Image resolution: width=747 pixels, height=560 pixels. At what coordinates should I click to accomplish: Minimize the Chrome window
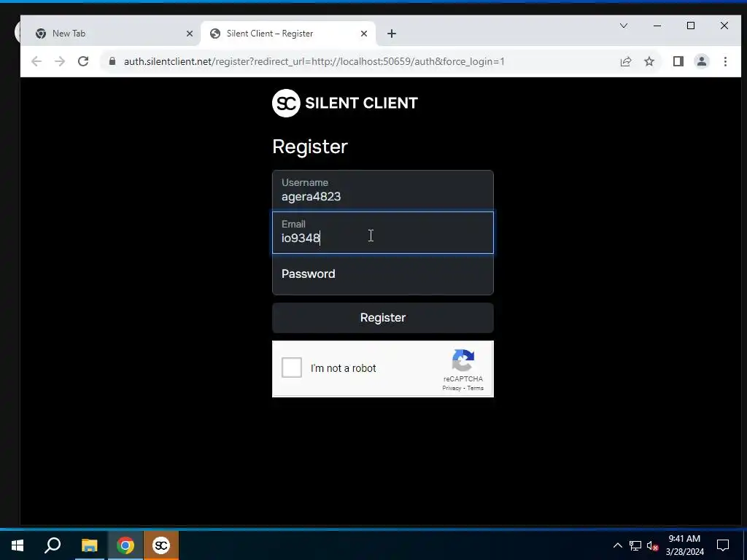tap(657, 26)
